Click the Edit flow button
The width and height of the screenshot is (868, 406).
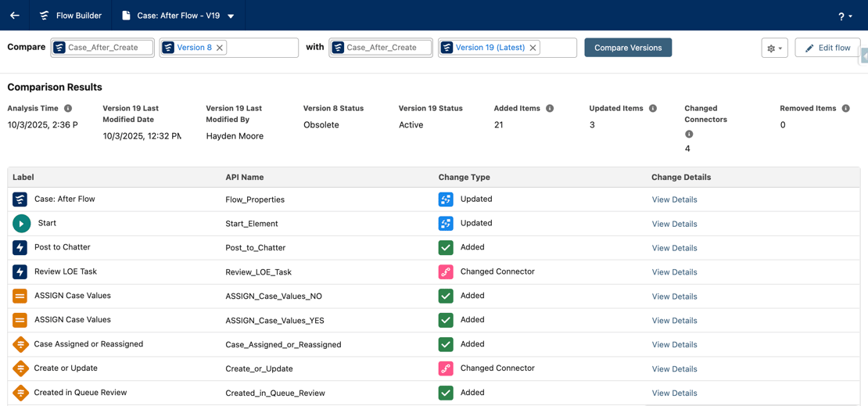pyautogui.click(x=827, y=48)
